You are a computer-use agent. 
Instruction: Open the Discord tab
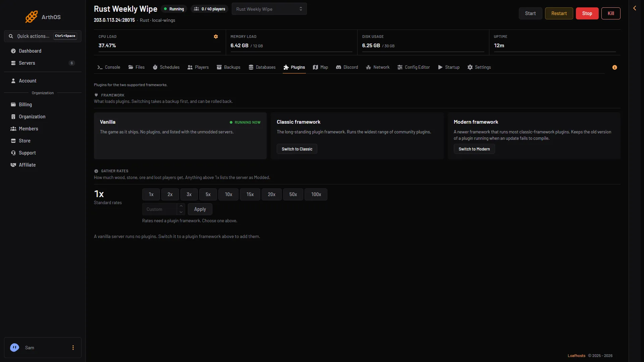[x=347, y=67]
